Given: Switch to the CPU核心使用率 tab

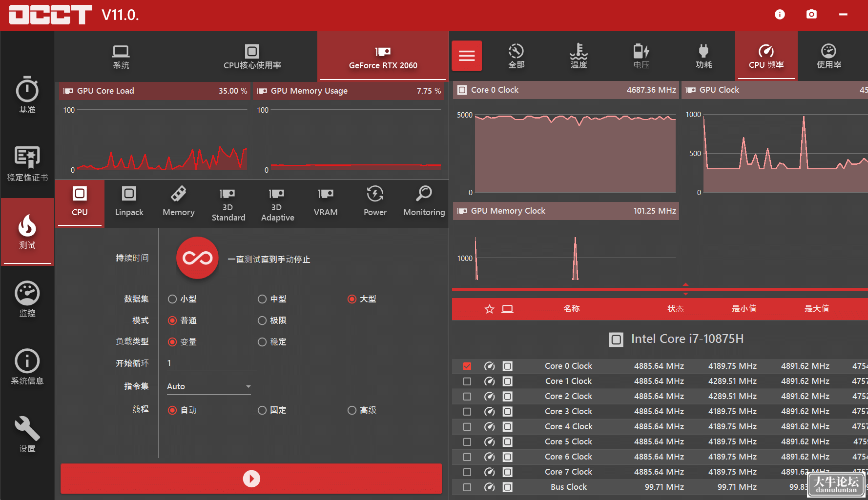Looking at the screenshot, I should click(252, 57).
